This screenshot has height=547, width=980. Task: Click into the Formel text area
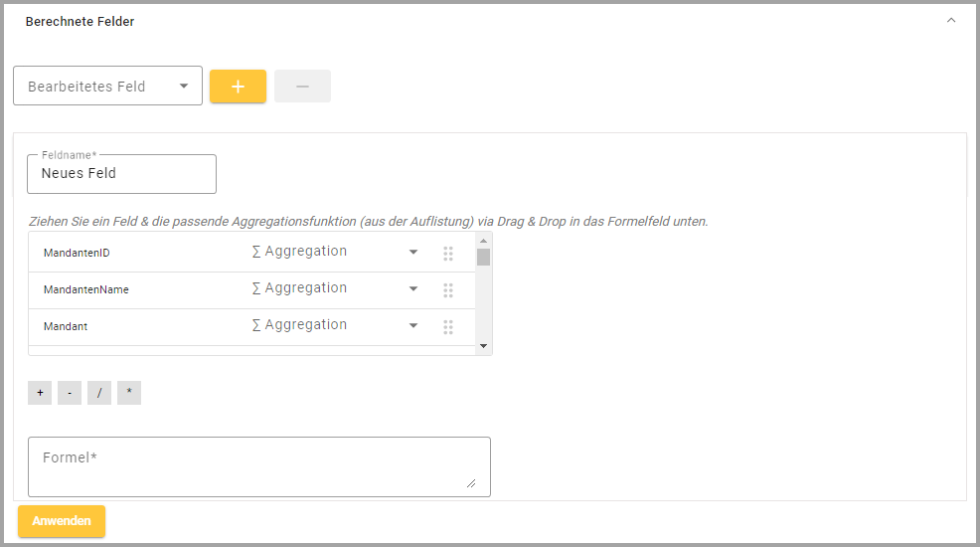point(258,466)
